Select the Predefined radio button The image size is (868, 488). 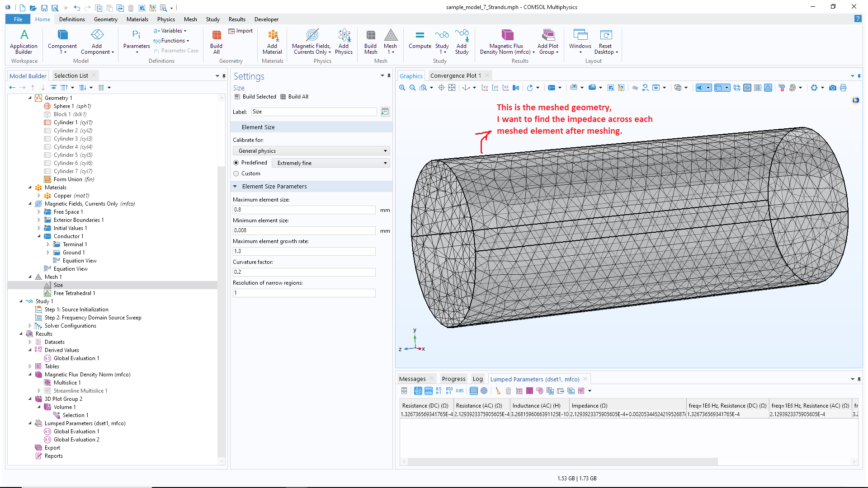point(236,163)
